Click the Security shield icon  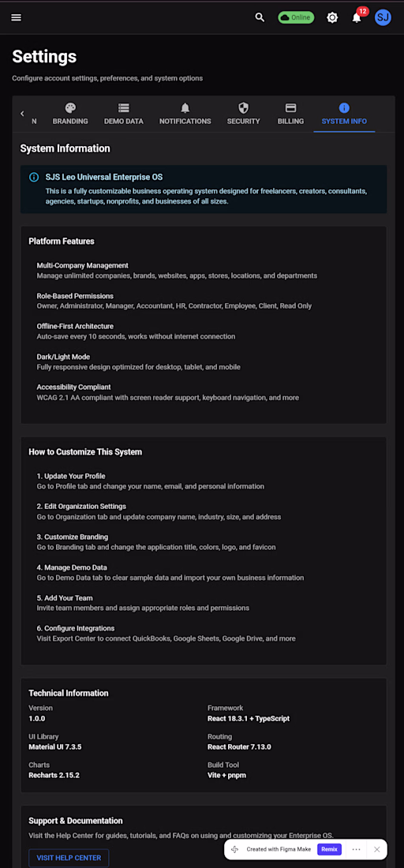(x=243, y=107)
